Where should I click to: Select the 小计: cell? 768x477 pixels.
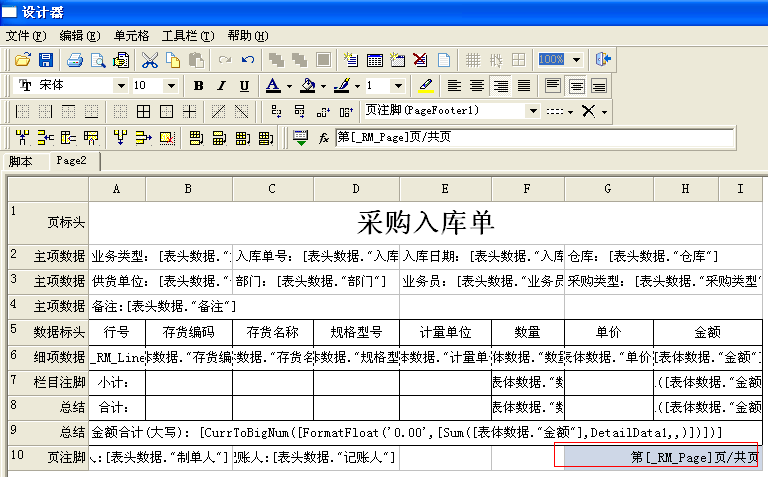[x=117, y=382]
